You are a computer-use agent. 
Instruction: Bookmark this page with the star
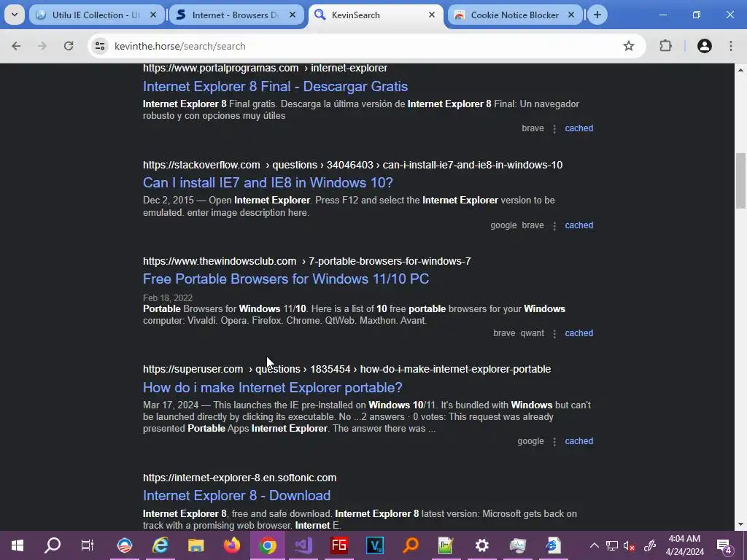tap(629, 46)
